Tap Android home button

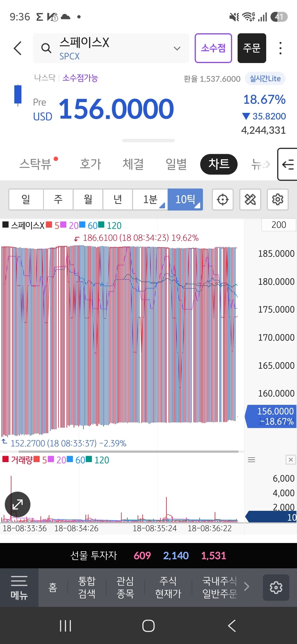pyautogui.click(x=148, y=626)
